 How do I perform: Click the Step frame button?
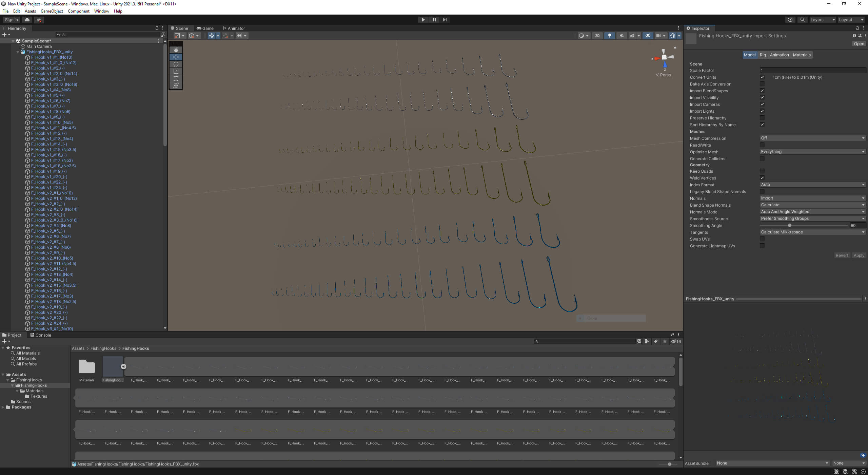coord(445,20)
